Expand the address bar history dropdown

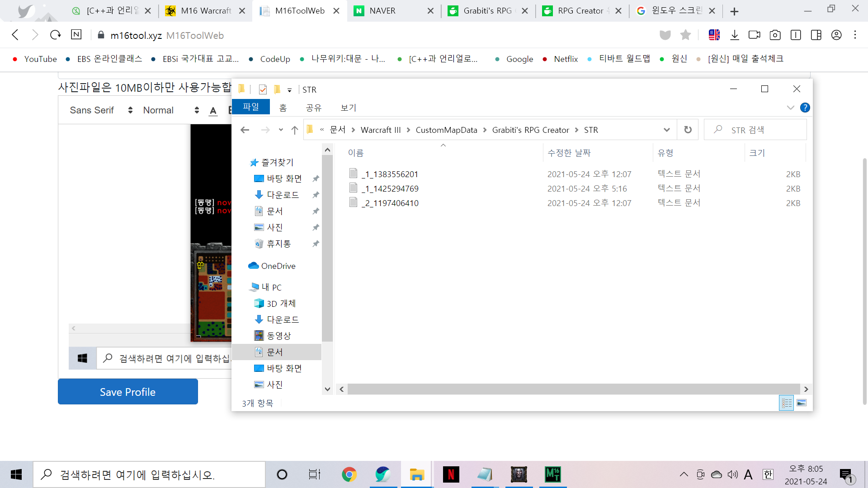point(666,130)
